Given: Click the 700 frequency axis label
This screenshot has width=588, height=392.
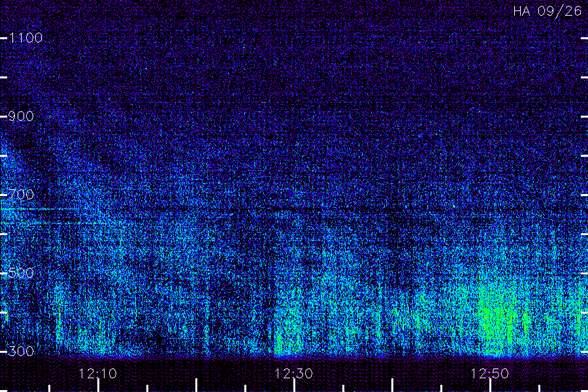Looking at the screenshot, I should (x=21, y=195).
